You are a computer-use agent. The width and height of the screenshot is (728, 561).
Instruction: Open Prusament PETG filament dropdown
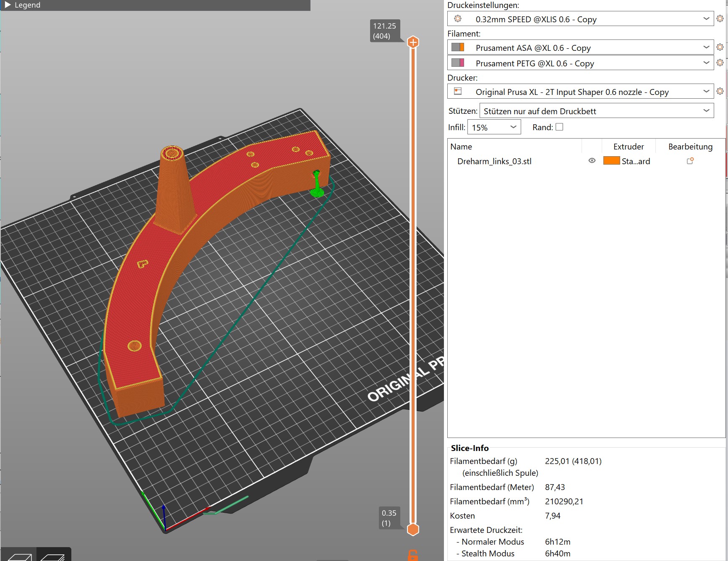(580, 63)
